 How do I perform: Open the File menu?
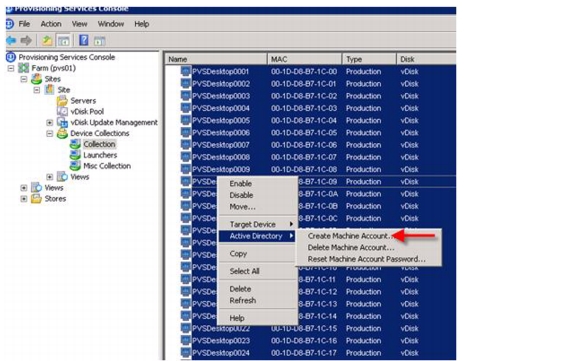point(24,24)
